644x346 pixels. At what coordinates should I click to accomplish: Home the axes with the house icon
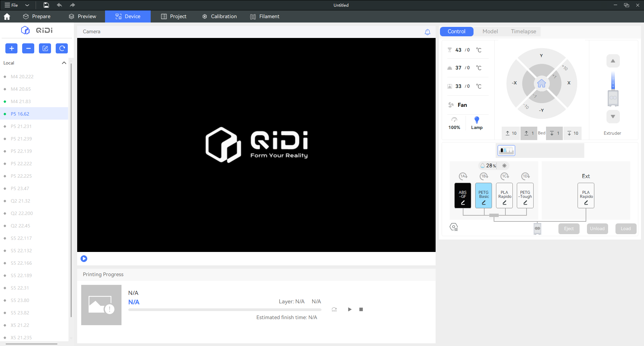click(x=542, y=83)
